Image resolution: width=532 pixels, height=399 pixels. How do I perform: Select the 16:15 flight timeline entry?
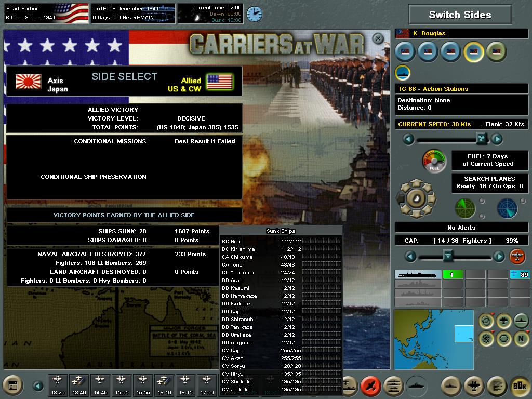tap(185, 385)
